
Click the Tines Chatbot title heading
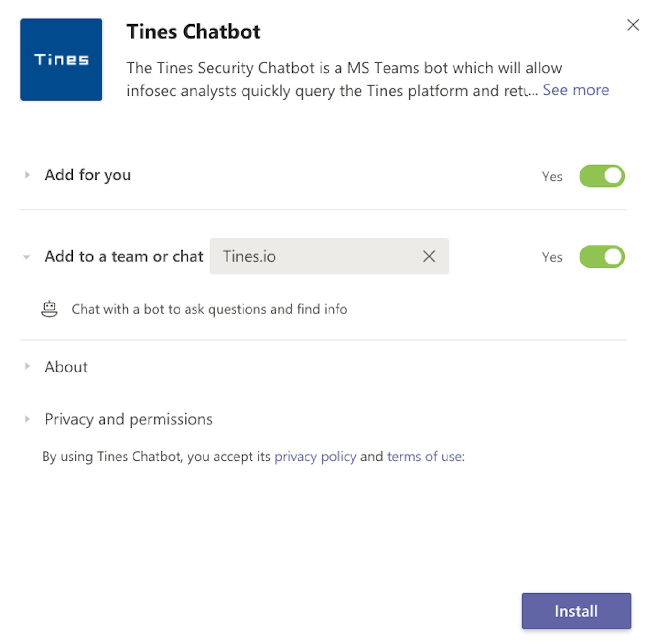click(193, 32)
